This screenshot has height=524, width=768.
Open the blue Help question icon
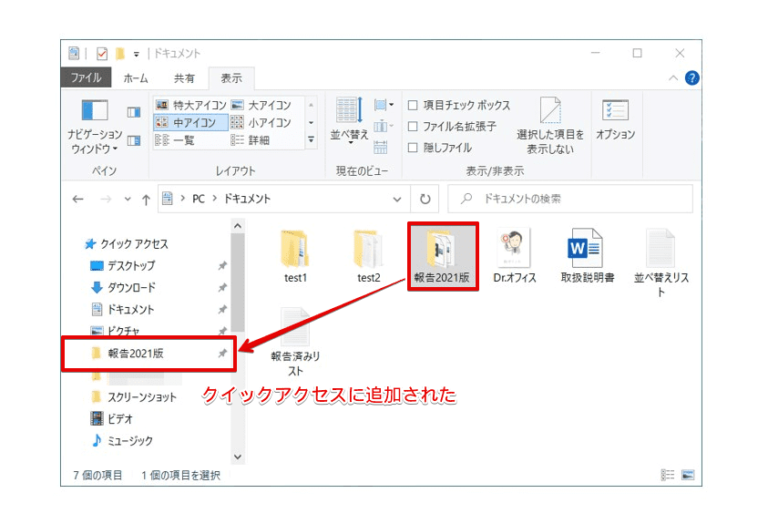692,78
